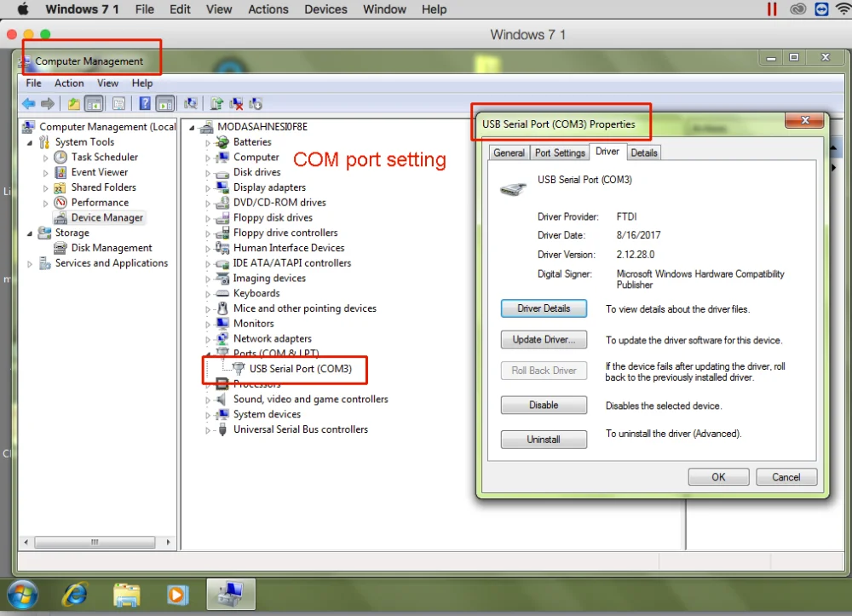Click the blue Back arrow in toolbar

pos(29,103)
